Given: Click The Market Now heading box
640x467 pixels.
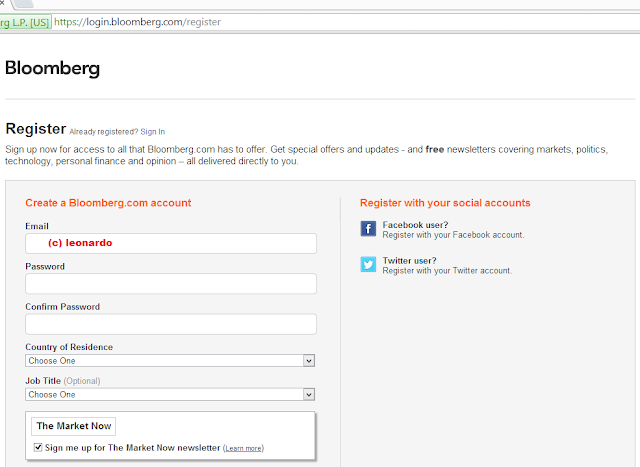Looking at the screenshot, I should pos(73,426).
